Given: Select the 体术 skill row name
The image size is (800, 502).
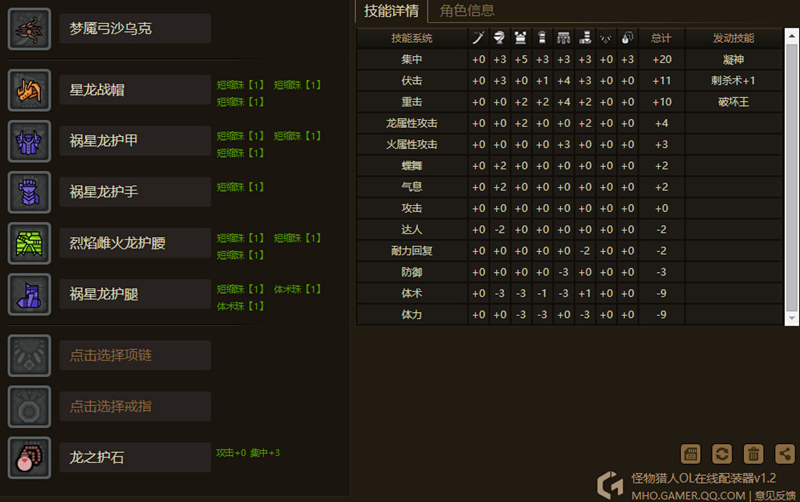Looking at the screenshot, I should [x=412, y=293].
